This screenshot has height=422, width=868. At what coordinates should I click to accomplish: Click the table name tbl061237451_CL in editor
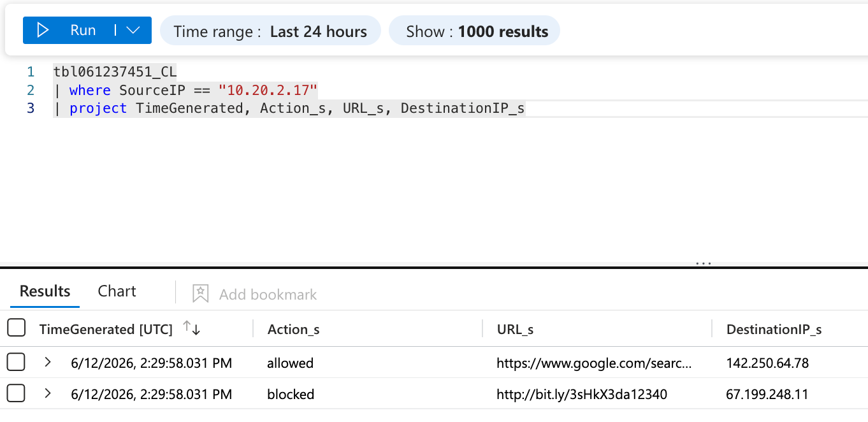pyautogui.click(x=115, y=71)
